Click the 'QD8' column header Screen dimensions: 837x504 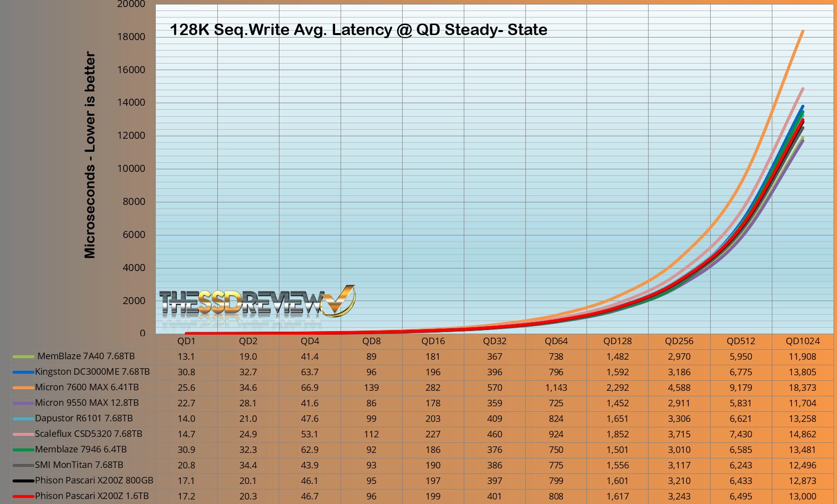371,341
